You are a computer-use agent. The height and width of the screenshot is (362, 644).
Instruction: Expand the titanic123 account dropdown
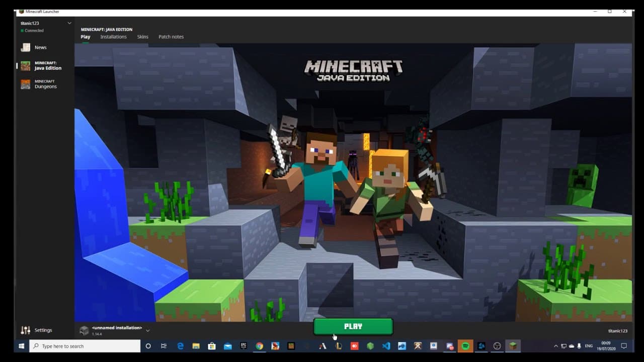click(69, 23)
